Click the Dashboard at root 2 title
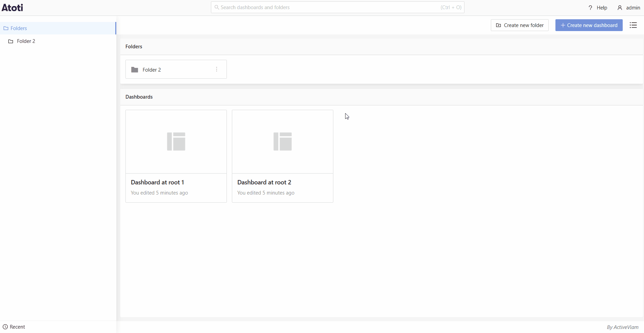This screenshot has height=333, width=644. [264, 182]
